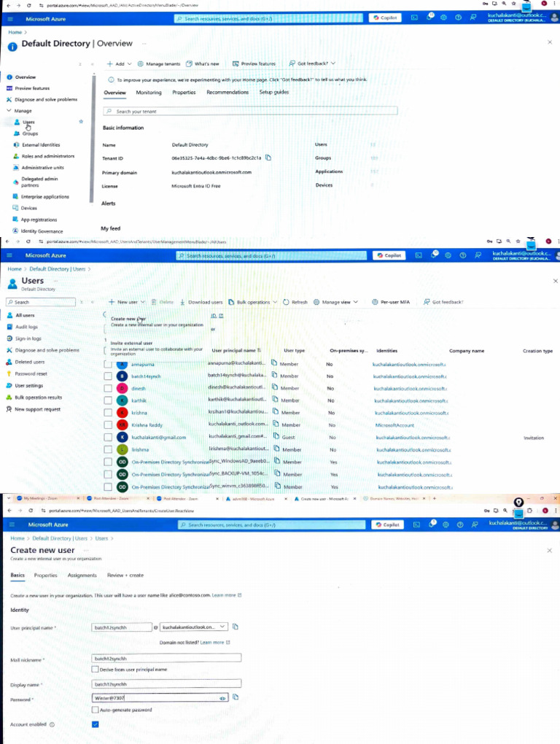The image size is (560, 744).
Task: Click Default Directory | Users breadcrumb on Users page
Action: 58,269
